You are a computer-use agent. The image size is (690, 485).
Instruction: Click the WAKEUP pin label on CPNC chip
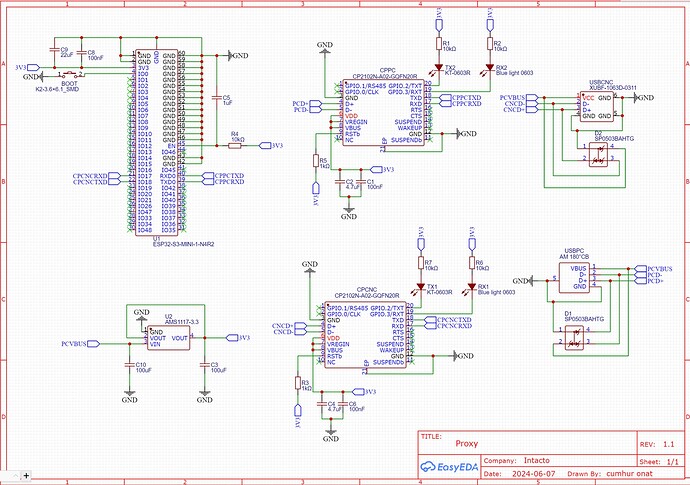392,350
